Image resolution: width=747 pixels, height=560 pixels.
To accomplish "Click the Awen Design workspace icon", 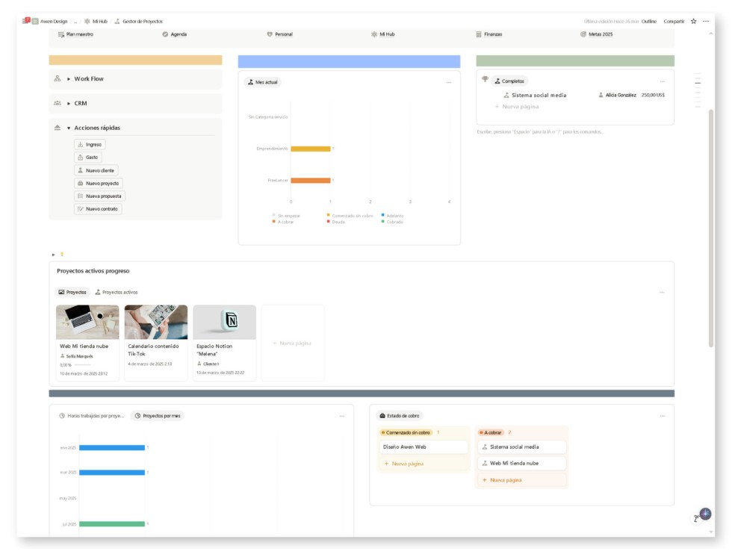I will 35,22.
